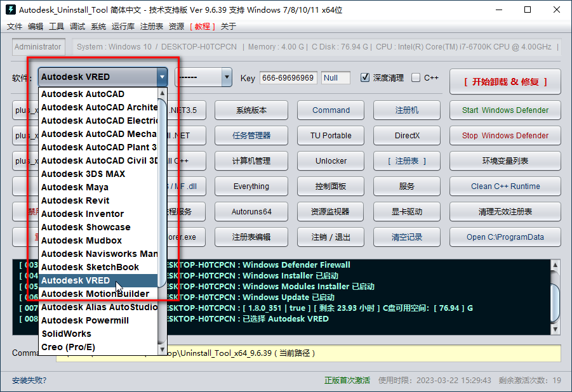The height and width of the screenshot is (392, 572).
Task: Click Start Windows Defender button
Action: pos(505,110)
